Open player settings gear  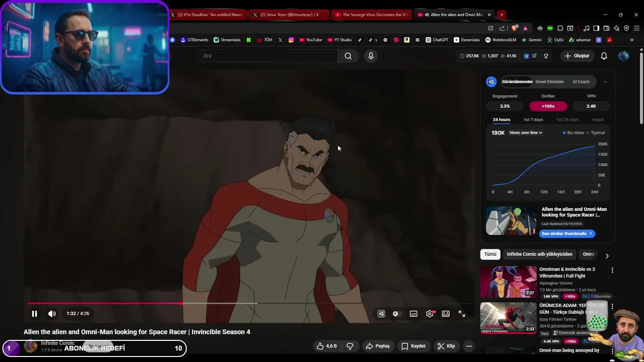click(x=430, y=314)
